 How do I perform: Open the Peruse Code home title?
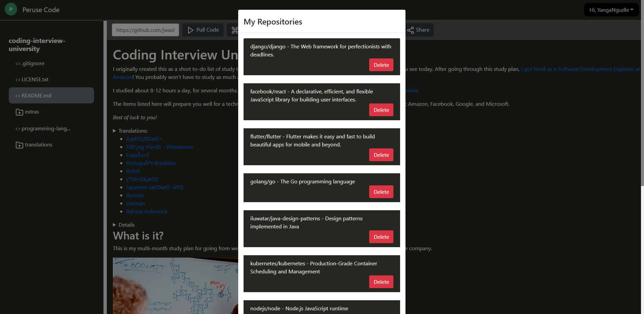41,10
